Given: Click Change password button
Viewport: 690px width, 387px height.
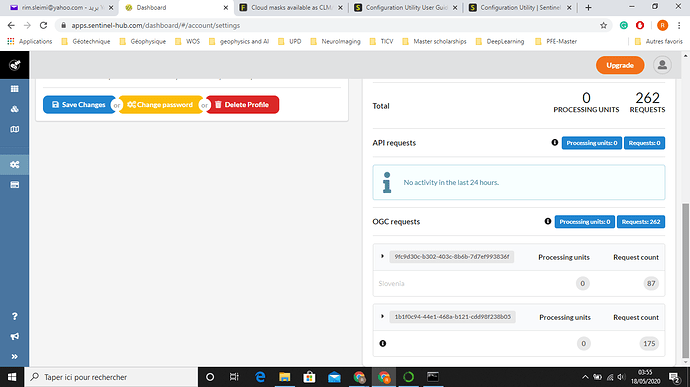Looking at the screenshot, I should [x=161, y=105].
